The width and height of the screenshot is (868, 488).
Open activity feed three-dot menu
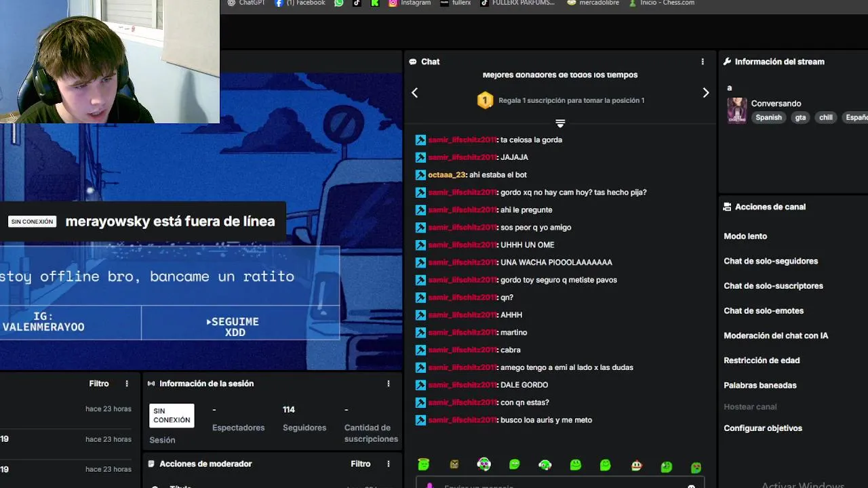(x=127, y=384)
